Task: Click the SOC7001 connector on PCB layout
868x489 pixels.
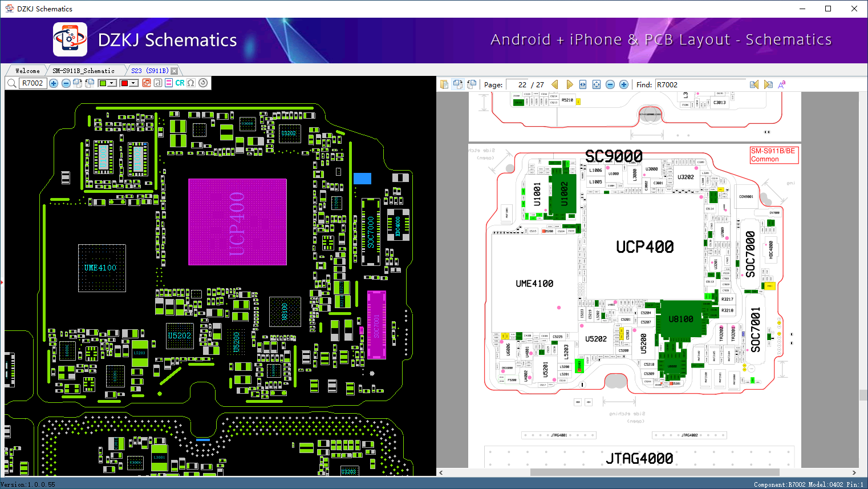Action: click(x=376, y=325)
